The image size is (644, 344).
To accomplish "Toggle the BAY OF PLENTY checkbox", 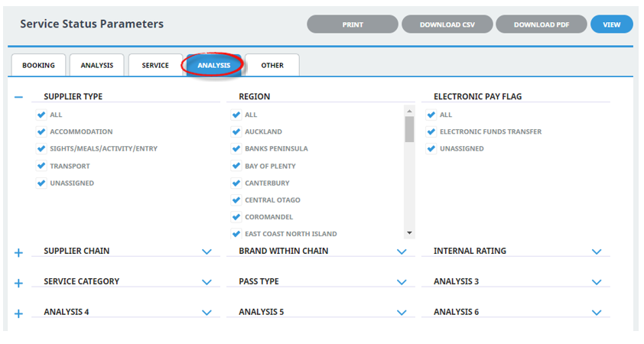I will 236,166.
